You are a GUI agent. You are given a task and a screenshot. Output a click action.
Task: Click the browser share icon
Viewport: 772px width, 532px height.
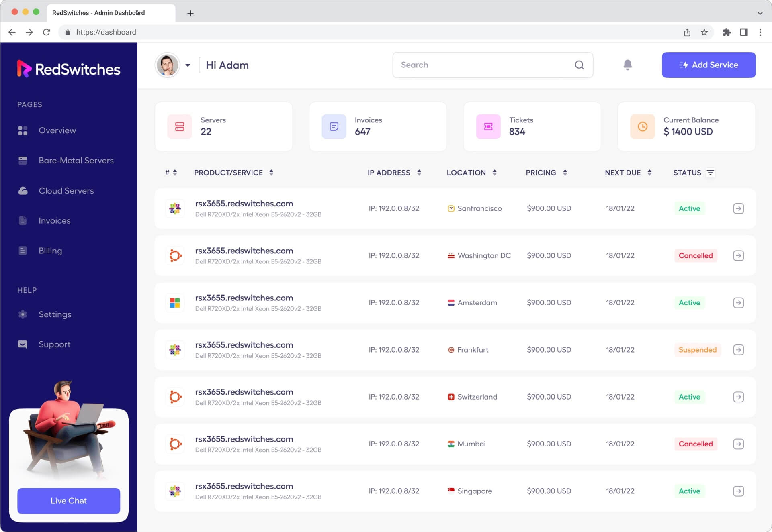[687, 32]
